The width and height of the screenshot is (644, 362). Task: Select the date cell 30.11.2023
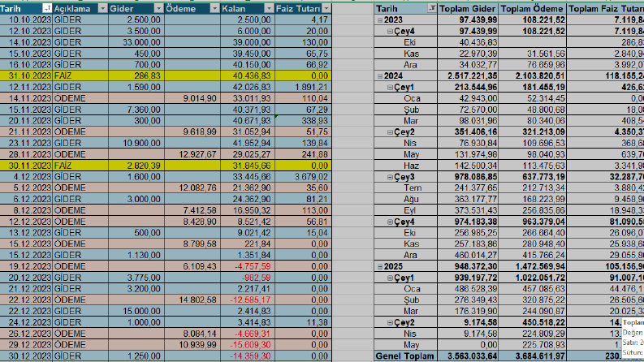(x=26, y=166)
